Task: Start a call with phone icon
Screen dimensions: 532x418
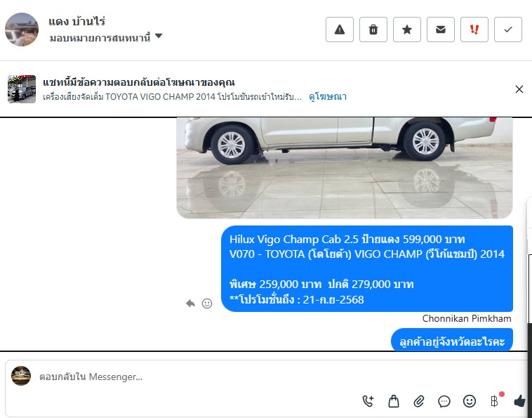Action: (x=368, y=401)
